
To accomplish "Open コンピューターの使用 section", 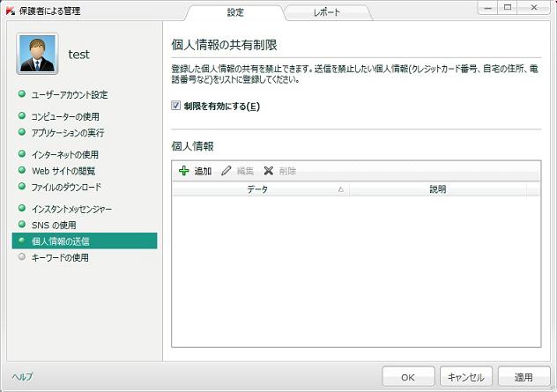I will (x=65, y=116).
